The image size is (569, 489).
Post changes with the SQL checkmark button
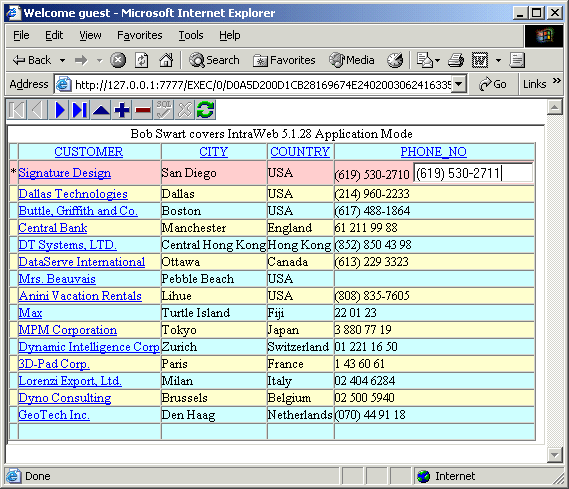click(164, 110)
